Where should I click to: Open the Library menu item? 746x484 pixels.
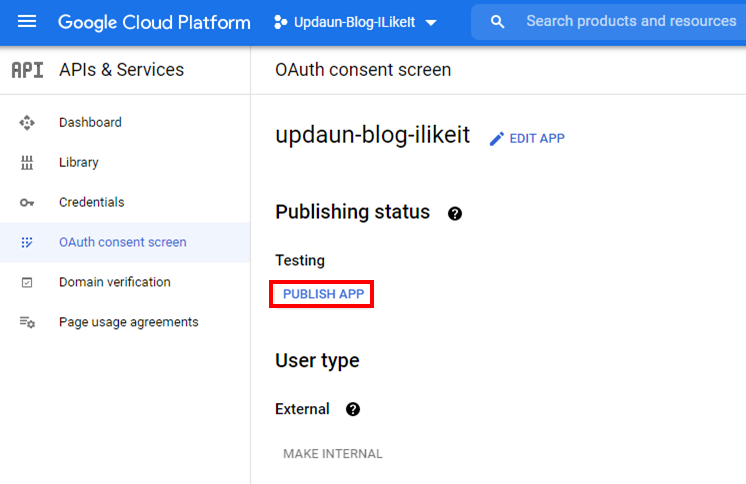79,163
